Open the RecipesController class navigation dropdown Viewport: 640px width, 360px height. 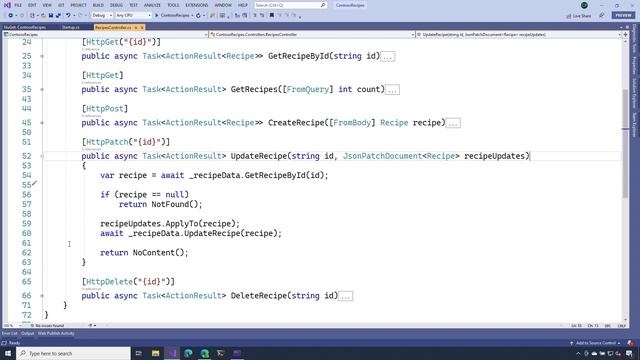[x=312, y=35]
